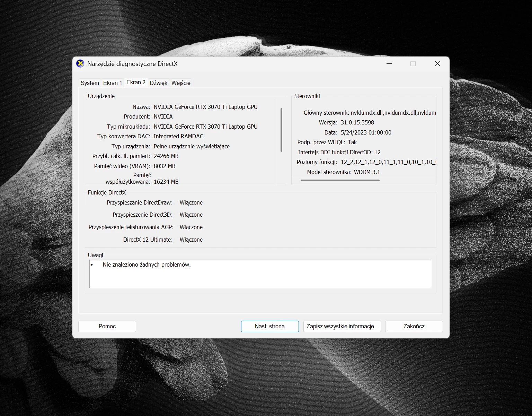Click the Producent value NVIDIA
This screenshot has width=532, height=416.
[163, 116]
